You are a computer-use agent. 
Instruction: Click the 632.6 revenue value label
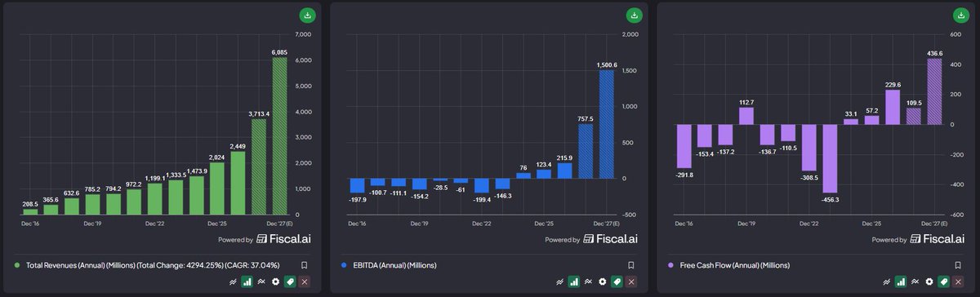pos(72,193)
